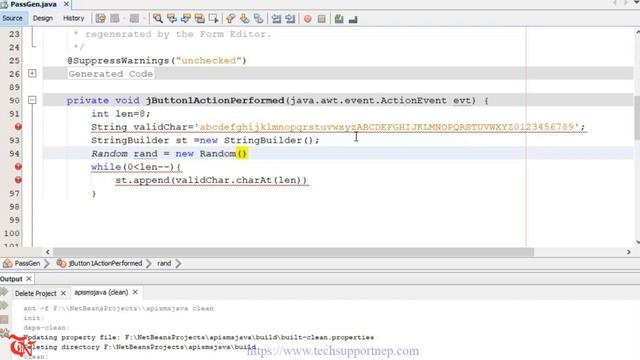This screenshot has height=360, width=640.
Task: Click 'ant -f' command output line
Action: pos(118,309)
